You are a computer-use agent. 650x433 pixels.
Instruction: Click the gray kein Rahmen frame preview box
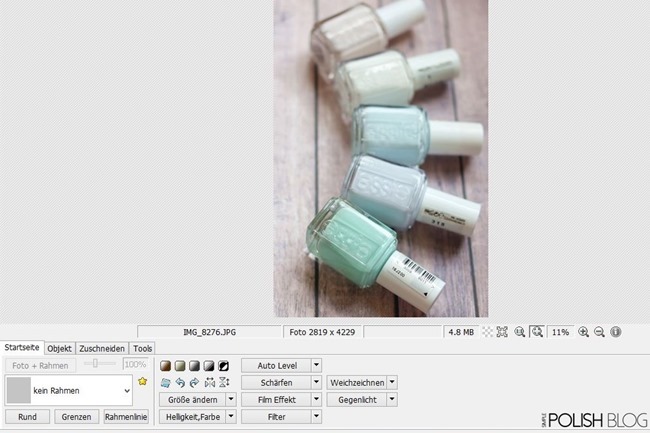click(19, 390)
